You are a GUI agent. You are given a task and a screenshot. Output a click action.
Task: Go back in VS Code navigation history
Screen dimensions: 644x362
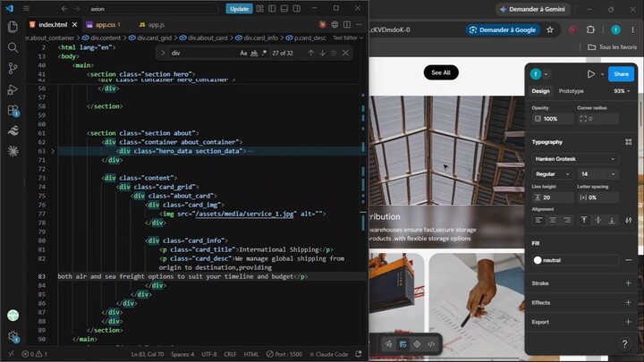pos(64,9)
